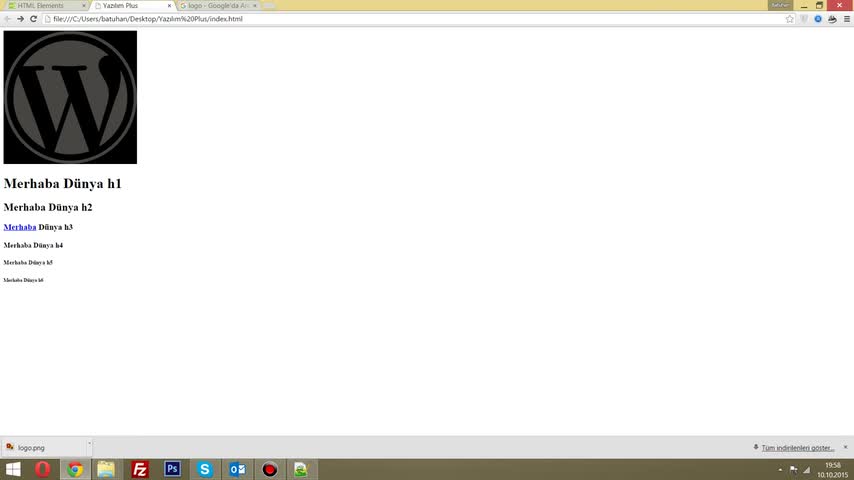Click the file page icon in address bar
The width and height of the screenshot is (854, 480).
tap(47, 19)
